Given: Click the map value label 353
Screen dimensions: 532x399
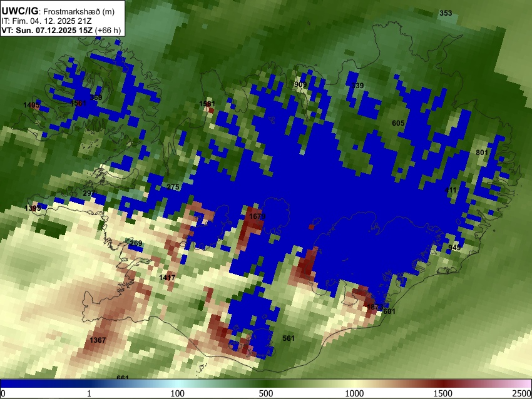Looking at the screenshot, I should [x=446, y=13].
